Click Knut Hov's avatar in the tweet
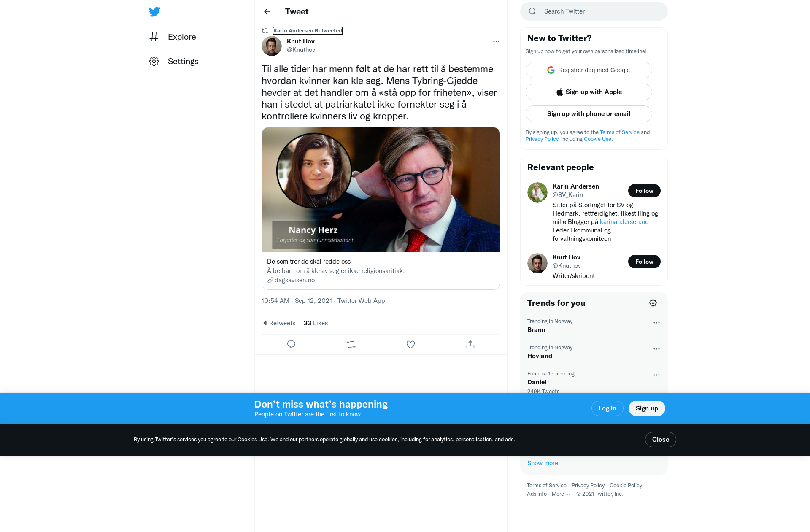Image resolution: width=810 pixels, height=532 pixels. 272,46
